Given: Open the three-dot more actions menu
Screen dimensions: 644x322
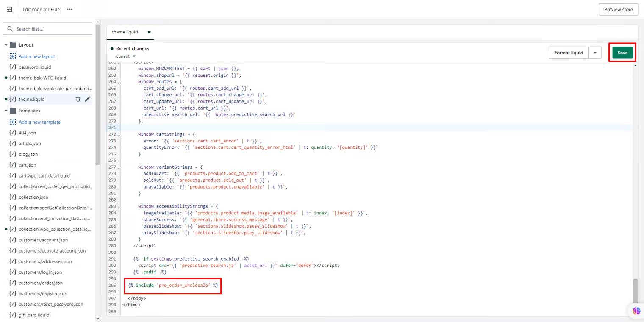Looking at the screenshot, I should [69, 9].
